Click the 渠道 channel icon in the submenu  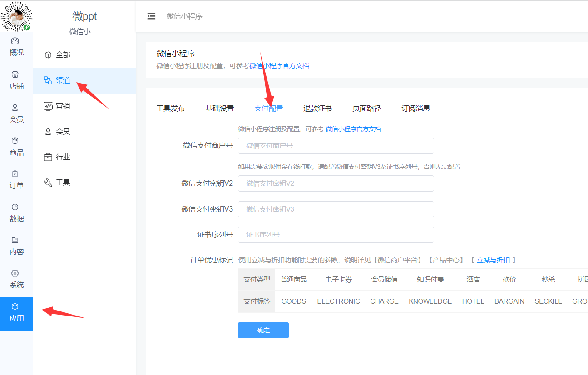(x=48, y=80)
